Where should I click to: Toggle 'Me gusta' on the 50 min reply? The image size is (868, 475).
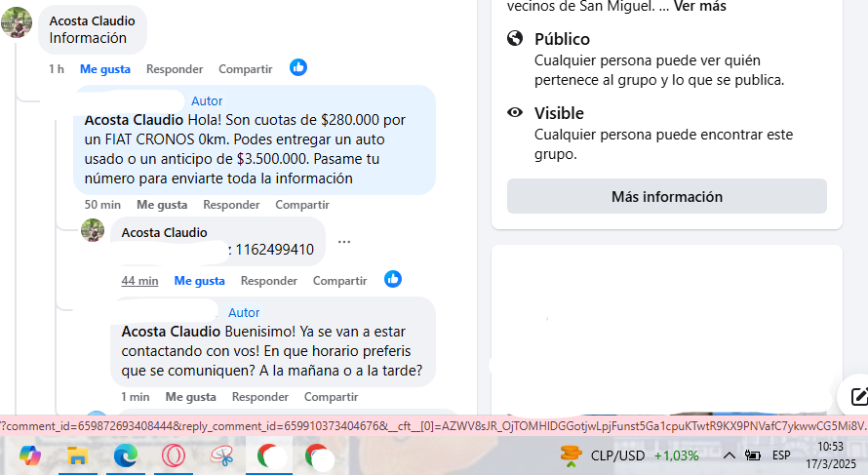coord(162,205)
